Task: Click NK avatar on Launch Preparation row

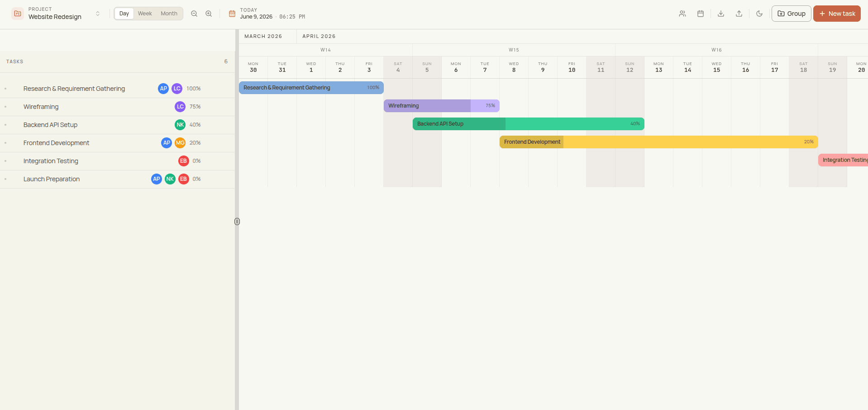Action: pyautogui.click(x=170, y=179)
